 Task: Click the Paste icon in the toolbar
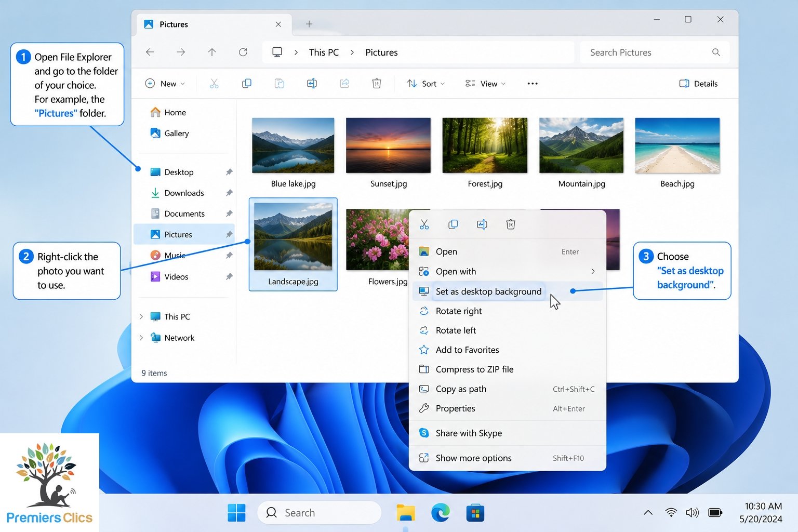(280, 84)
